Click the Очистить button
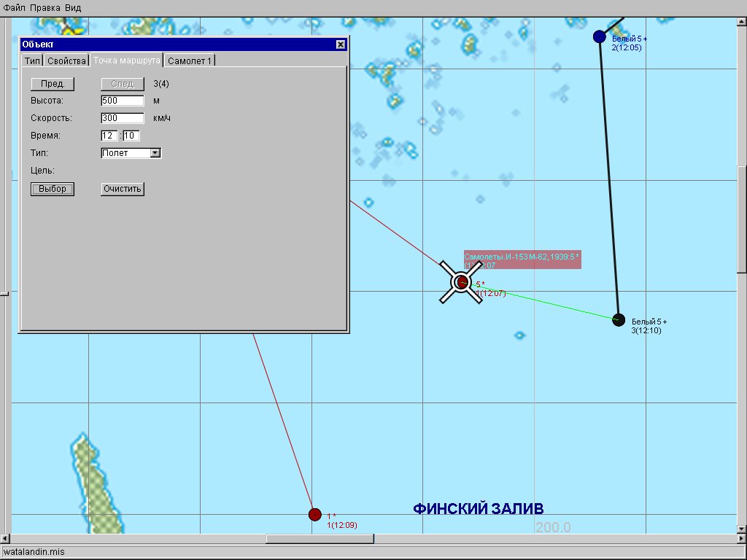747x560 pixels. (x=123, y=189)
